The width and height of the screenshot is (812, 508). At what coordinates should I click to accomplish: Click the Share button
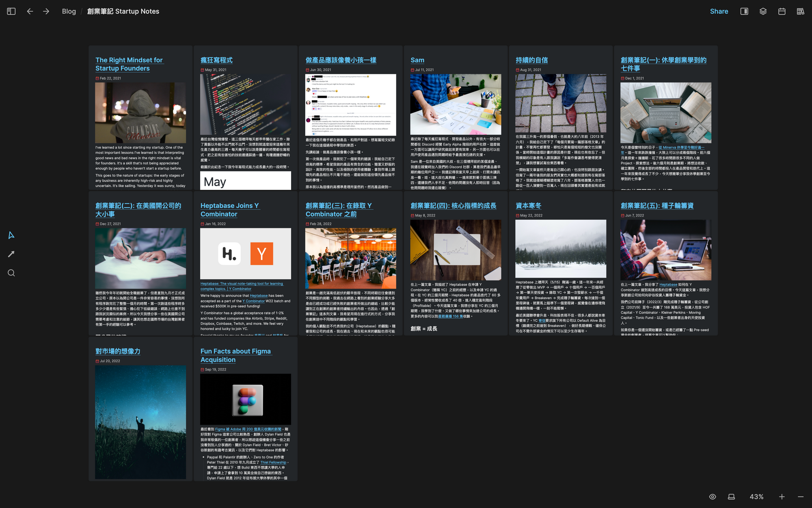(719, 11)
